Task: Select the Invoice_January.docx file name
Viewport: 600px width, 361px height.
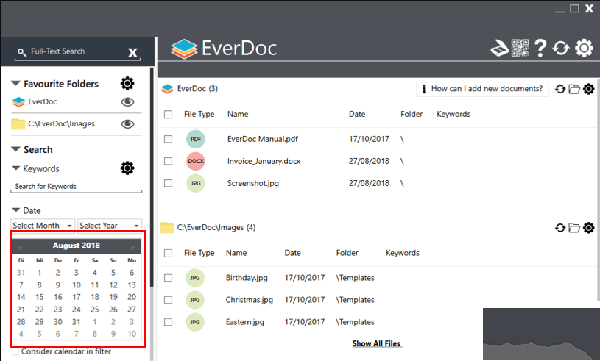Action: click(x=264, y=161)
